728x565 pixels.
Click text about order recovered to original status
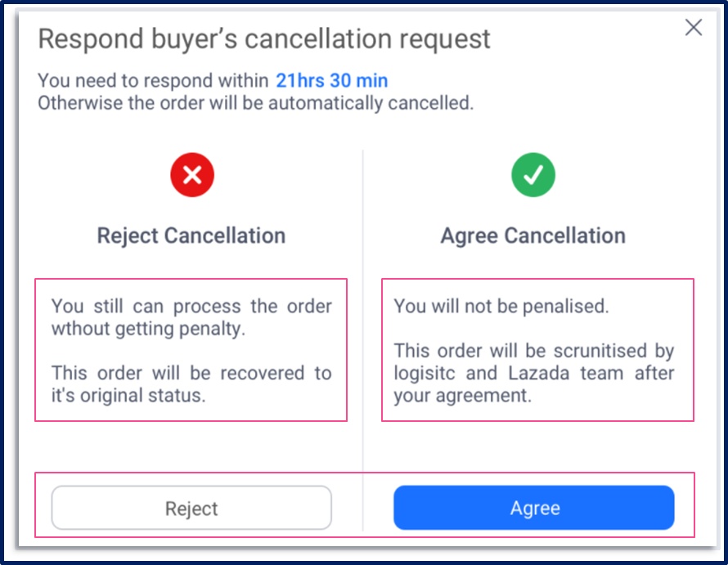(191, 384)
